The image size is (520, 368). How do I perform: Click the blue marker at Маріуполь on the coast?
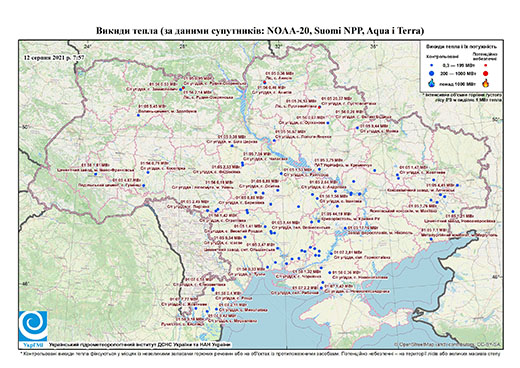click(x=431, y=239)
